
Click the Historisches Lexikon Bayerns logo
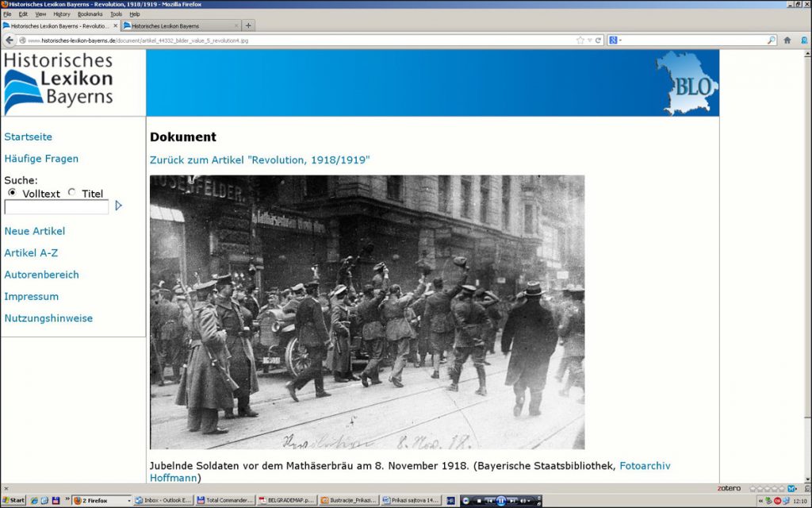click(x=59, y=83)
